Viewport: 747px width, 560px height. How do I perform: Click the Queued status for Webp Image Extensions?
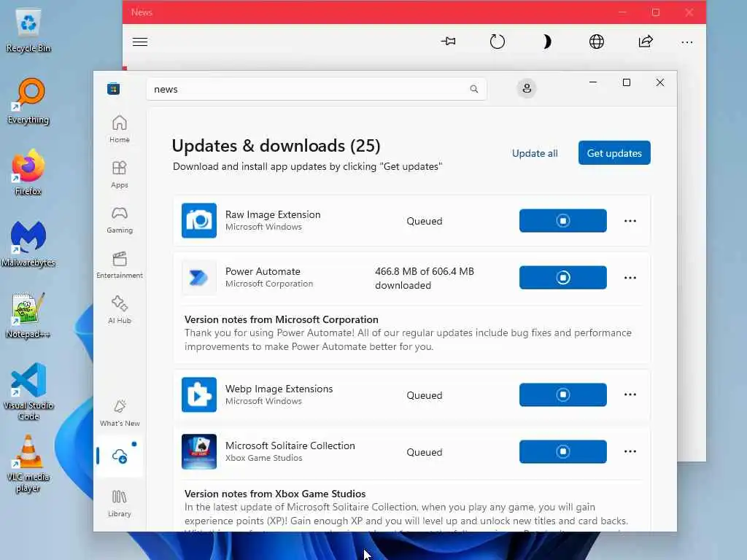point(425,395)
